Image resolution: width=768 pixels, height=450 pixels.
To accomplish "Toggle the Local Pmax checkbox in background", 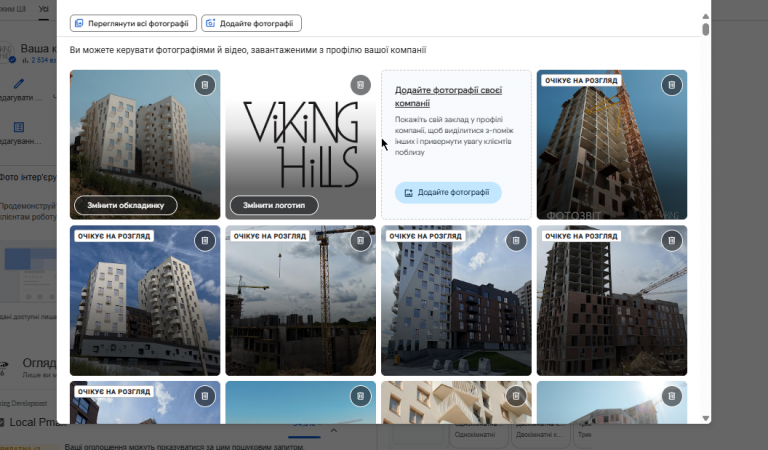I will 1,422.
